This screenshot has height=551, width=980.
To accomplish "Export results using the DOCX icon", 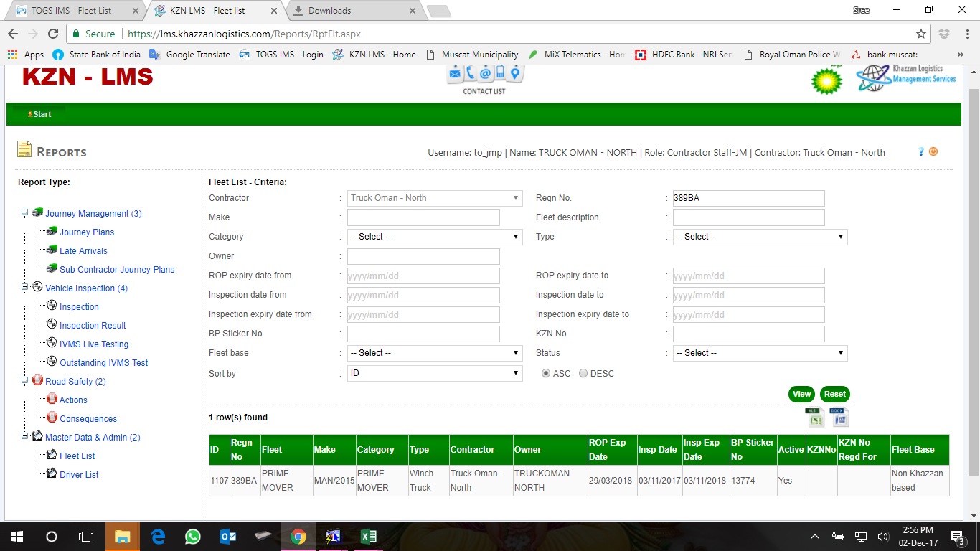I will [839, 417].
